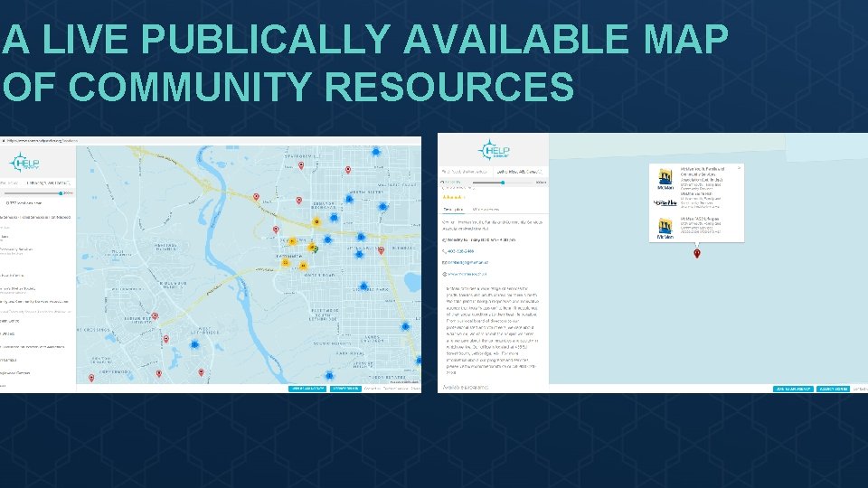The width and height of the screenshot is (868, 488).
Task: Click Agency admin under the McMan map
Action: (833, 389)
